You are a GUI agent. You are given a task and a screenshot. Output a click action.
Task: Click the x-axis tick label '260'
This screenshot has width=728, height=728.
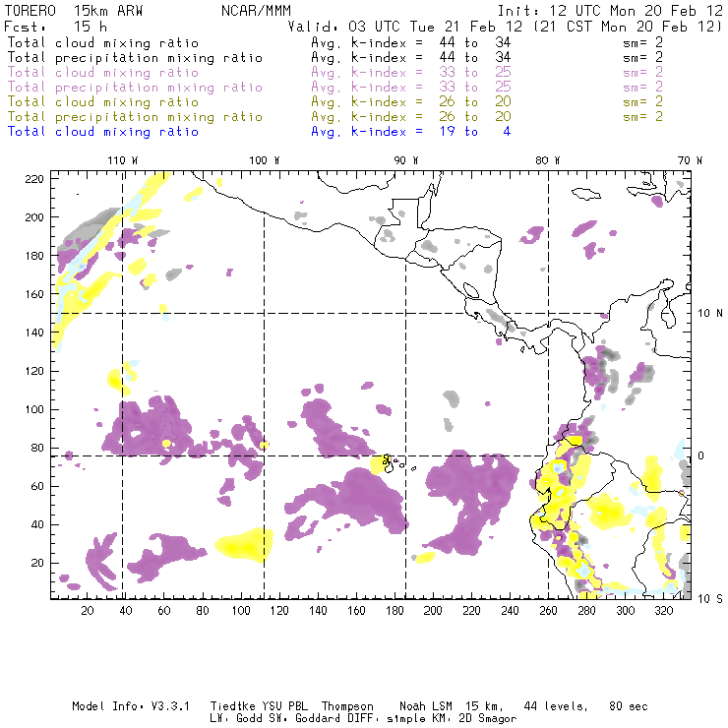tap(548, 611)
